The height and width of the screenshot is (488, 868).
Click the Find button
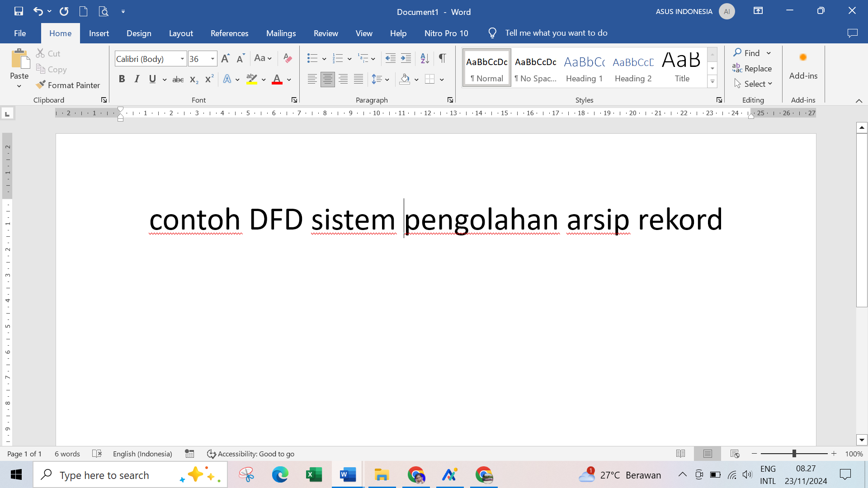pos(747,53)
